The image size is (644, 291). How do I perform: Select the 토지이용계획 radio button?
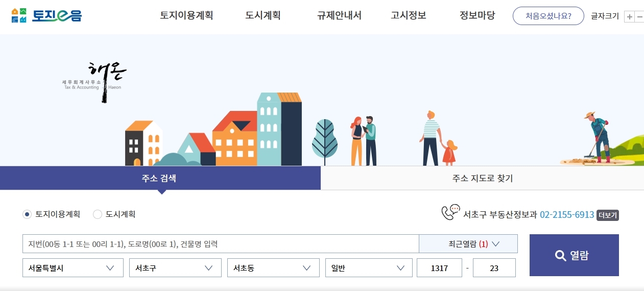(27, 214)
